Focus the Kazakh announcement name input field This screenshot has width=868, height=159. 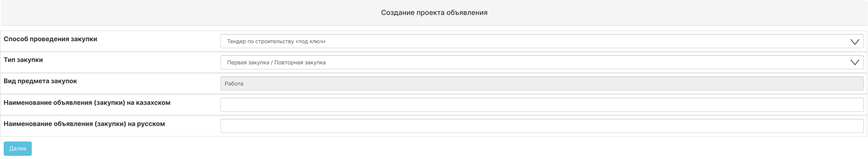542,105
